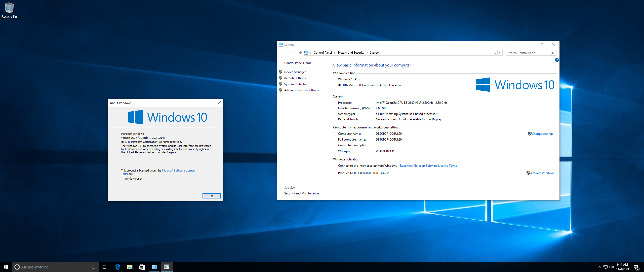Screen dimensions: 644x272
Task: Open File Explorer from the taskbar
Action: [x=130, y=267]
